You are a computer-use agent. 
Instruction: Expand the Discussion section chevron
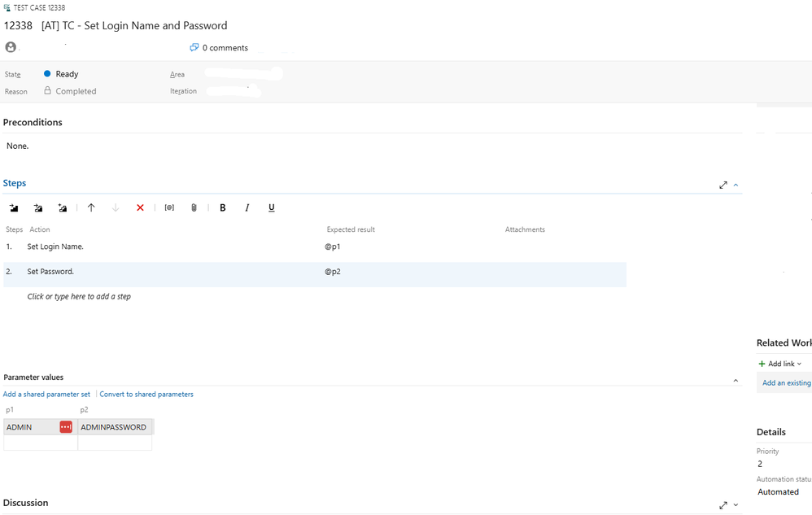click(736, 505)
